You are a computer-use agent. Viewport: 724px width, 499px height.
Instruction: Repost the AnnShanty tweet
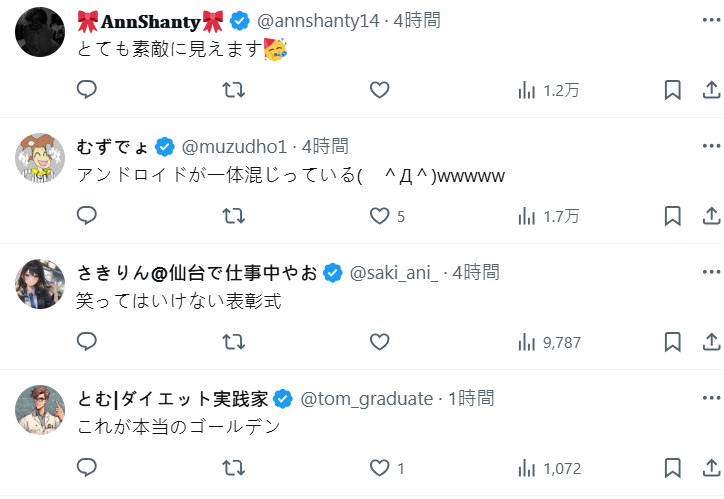pos(233,90)
